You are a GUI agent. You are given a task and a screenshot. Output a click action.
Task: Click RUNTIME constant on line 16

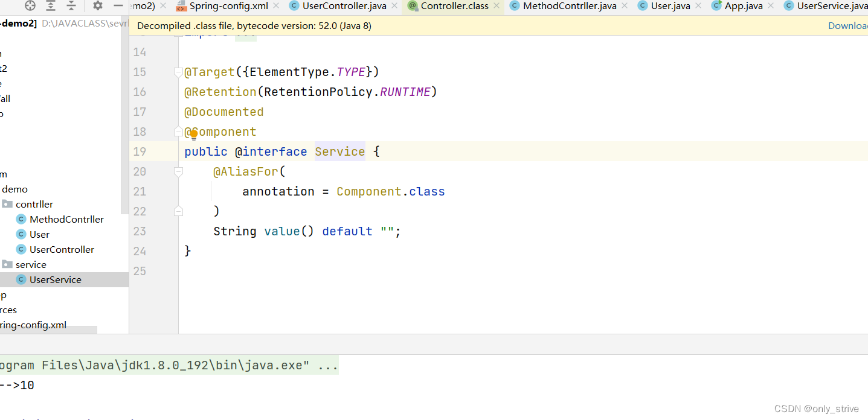(x=405, y=92)
